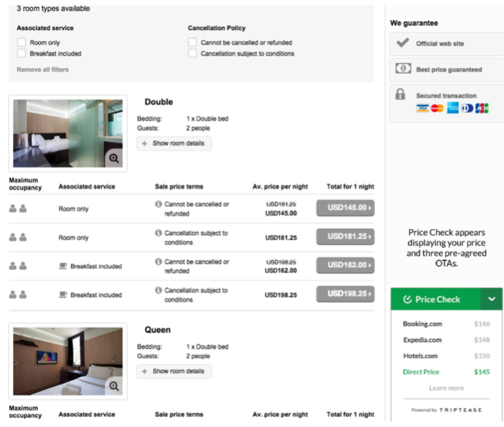This screenshot has width=504, height=427.
Task: Click the Official web site checkmark icon
Action: pos(403,43)
